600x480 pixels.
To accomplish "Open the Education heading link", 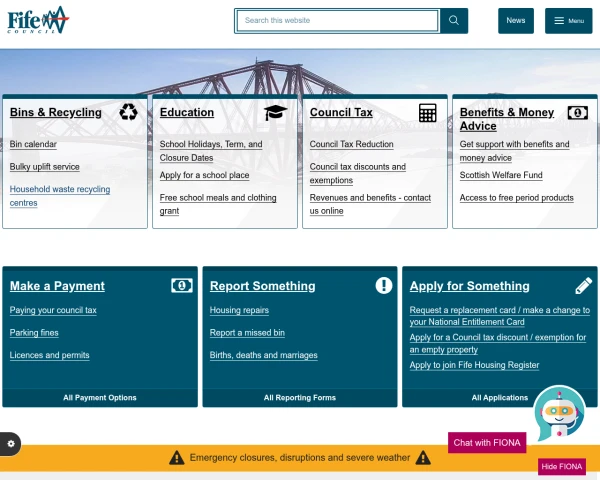I will (187, 113).
